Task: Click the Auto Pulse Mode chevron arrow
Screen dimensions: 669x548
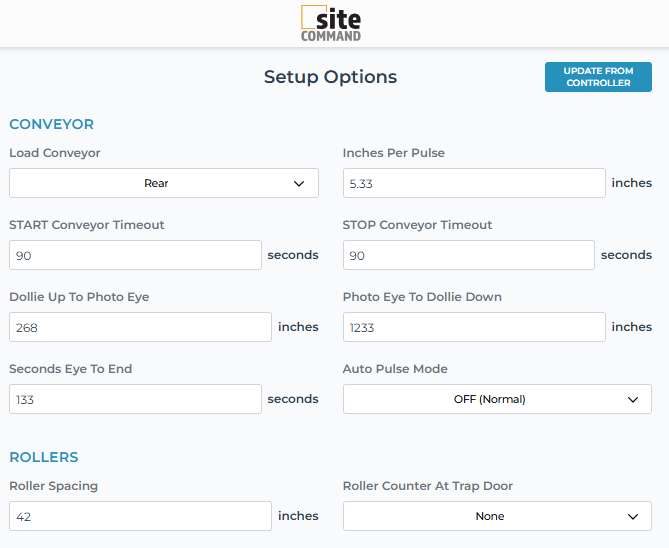Action: (x=632, y=399)
